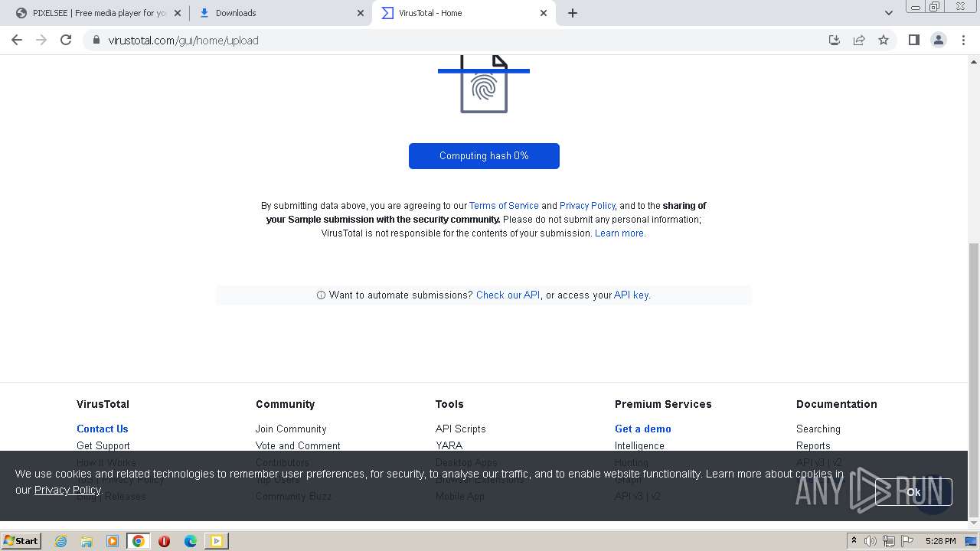Click the Chrome taskbar icon

(x=138, y=541)
